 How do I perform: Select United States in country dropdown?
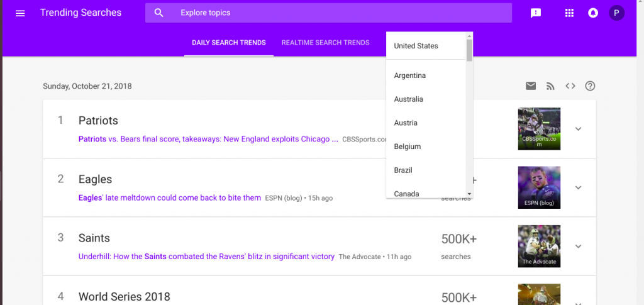pyautogui.click(x=426, y=46)
